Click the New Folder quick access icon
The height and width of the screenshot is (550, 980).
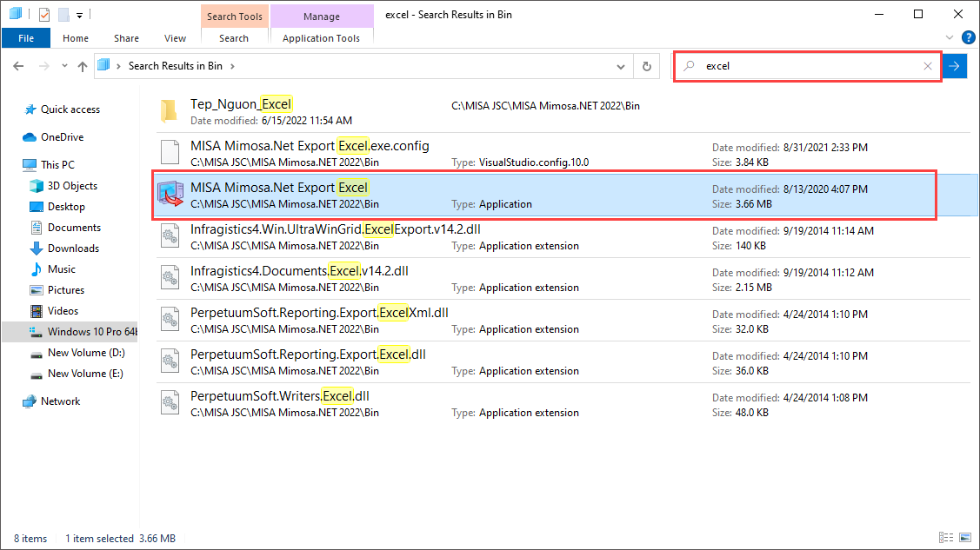pyautogui.click(x=63, y=15)
